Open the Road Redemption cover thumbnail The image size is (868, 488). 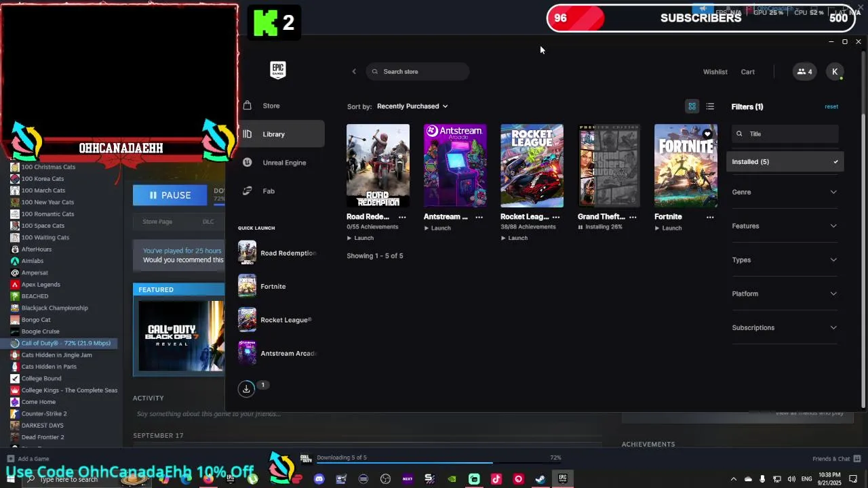tap(378, 165)
